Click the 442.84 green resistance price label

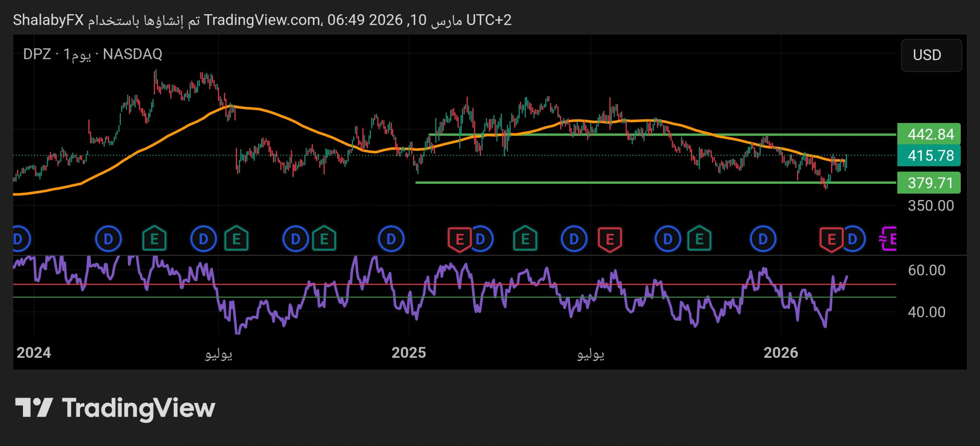[929, 134]
